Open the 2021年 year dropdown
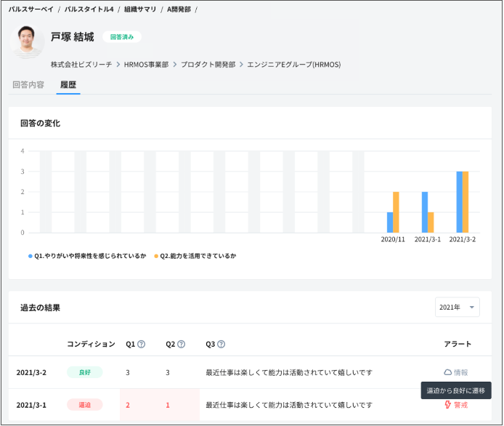 coord(457,308)
